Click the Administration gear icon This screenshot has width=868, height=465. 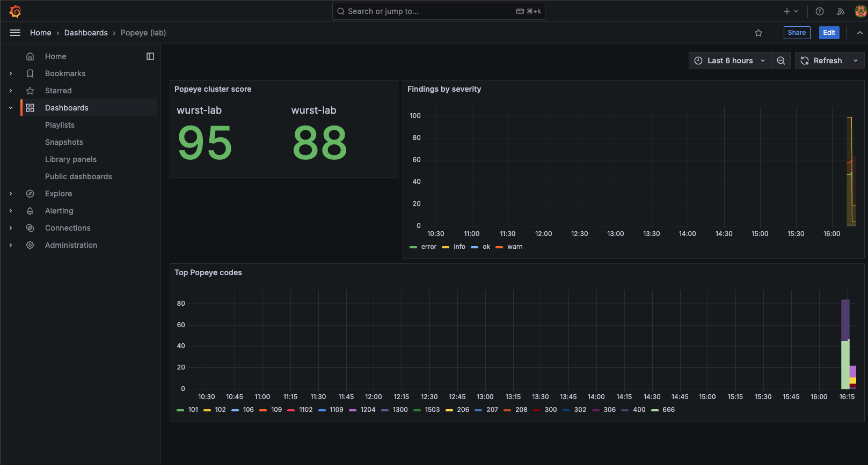pyautogui.click(x=30, y=245)
